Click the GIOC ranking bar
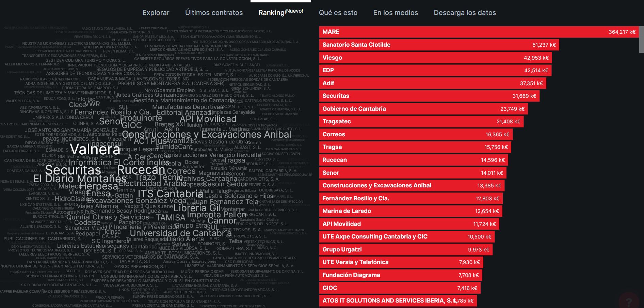 (x=400, y=288)
